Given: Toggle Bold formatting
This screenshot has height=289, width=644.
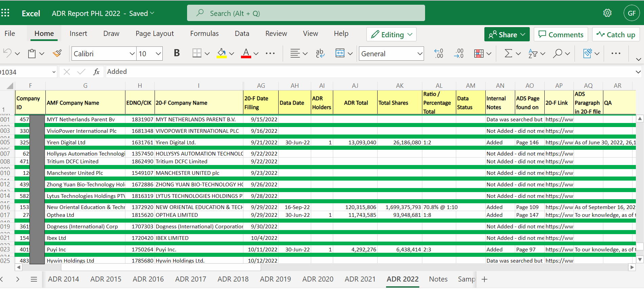Looking at the screenshot, I should tap(177, 53).
